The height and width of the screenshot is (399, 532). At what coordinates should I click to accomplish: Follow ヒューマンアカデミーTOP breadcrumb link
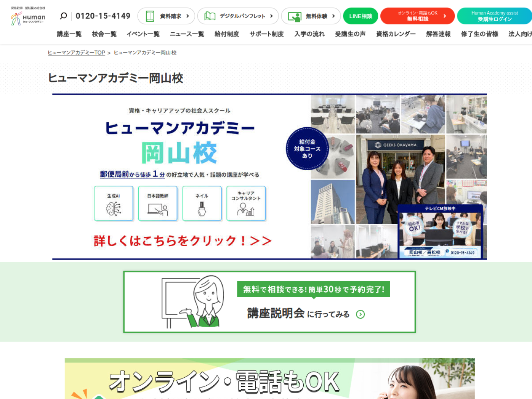click(76, 52)
